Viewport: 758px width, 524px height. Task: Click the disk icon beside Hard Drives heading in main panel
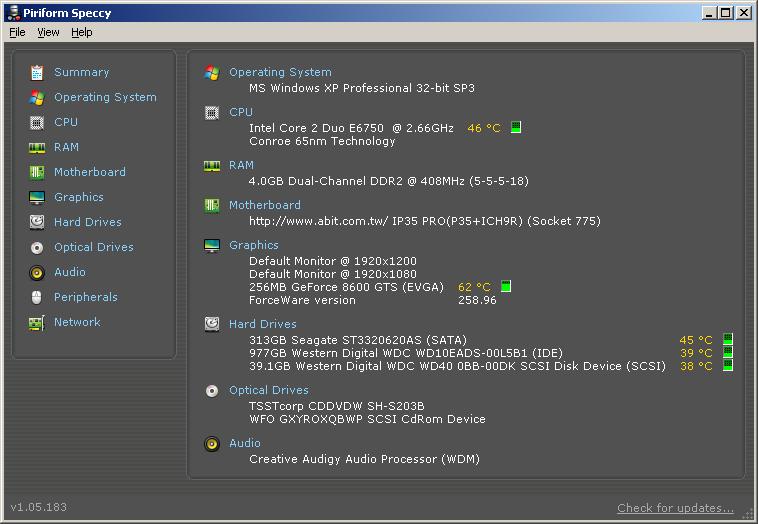[212, 324]
